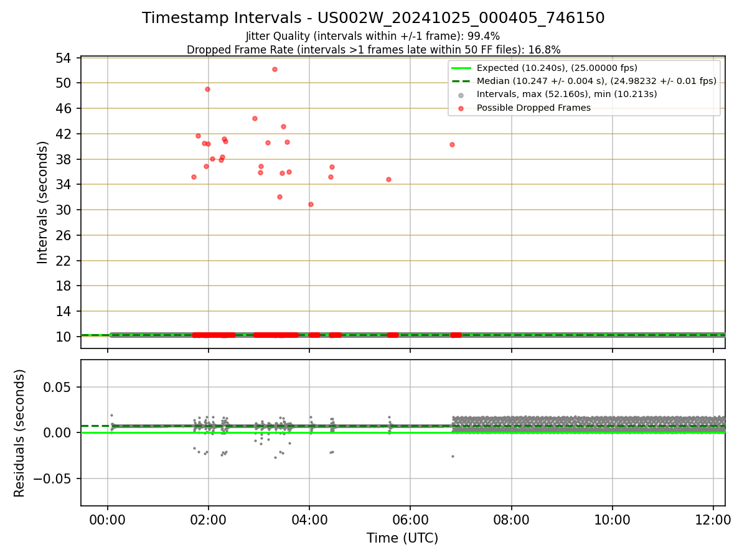Click the '46' y-axis tick label
Screen dimensions: 747x560
click(x=65, y=108)
